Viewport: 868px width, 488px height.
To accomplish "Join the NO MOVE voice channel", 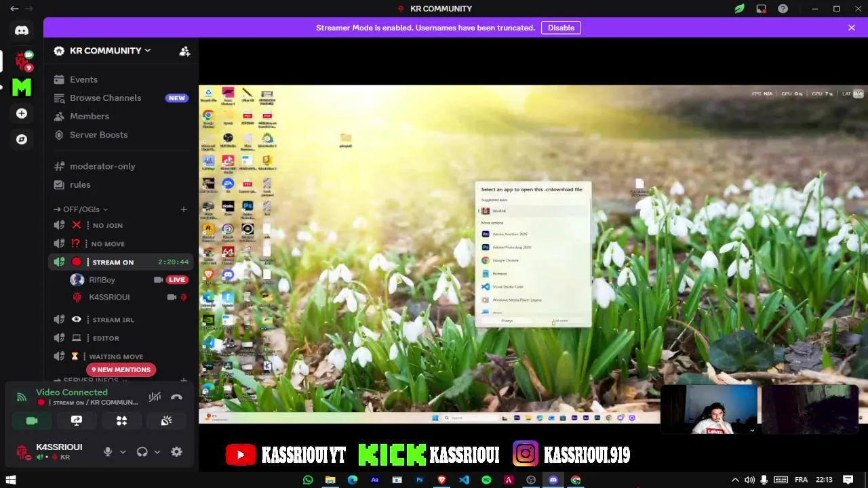I will 121,243.
